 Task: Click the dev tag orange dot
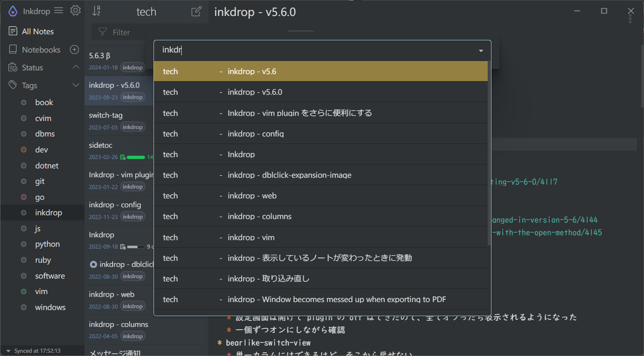coord(23,150)
